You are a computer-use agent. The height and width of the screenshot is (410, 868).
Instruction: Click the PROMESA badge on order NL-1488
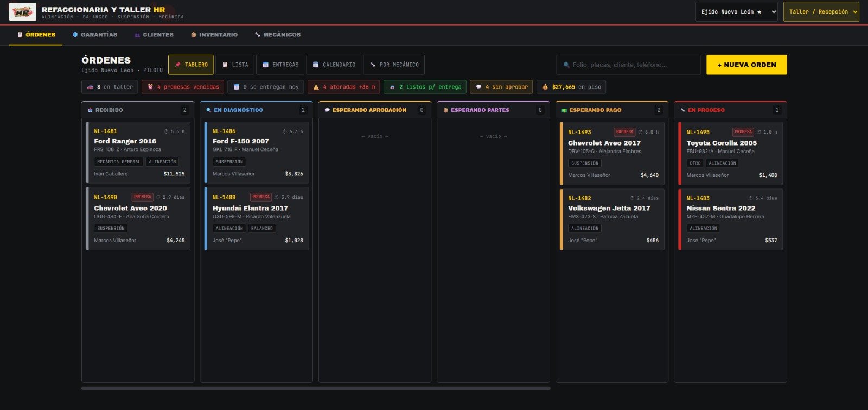[261, 197]
